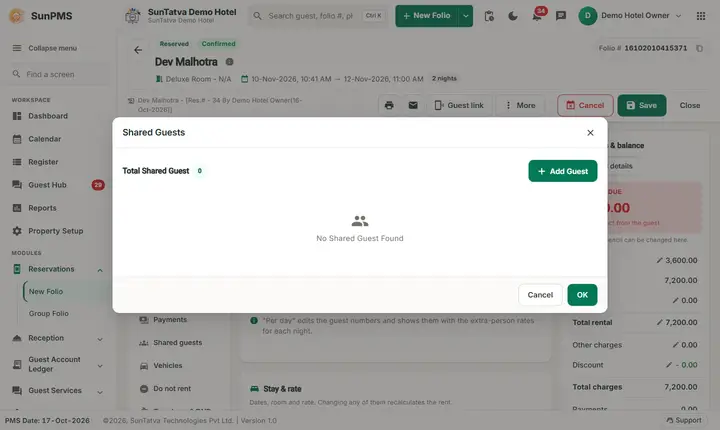
Task: Collapse the Reservations module
Action: (100, 270)
